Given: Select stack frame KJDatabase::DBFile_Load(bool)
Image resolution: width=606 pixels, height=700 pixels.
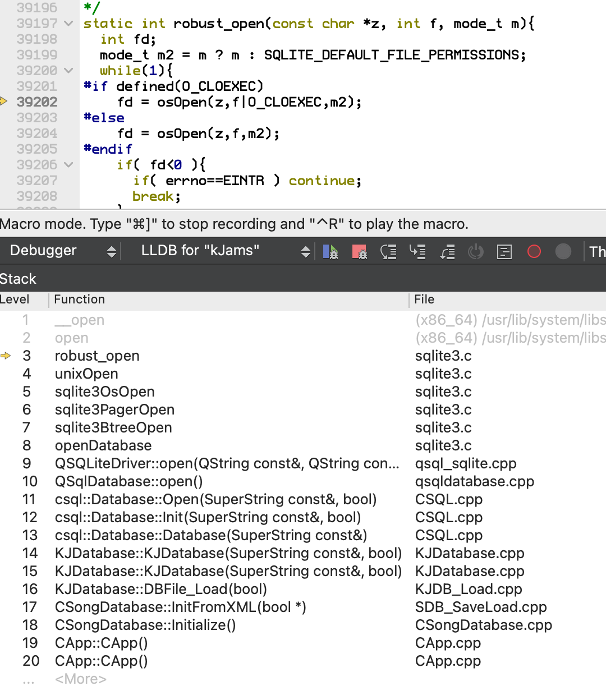Looking at the screenshot, I should pos(303,589).
